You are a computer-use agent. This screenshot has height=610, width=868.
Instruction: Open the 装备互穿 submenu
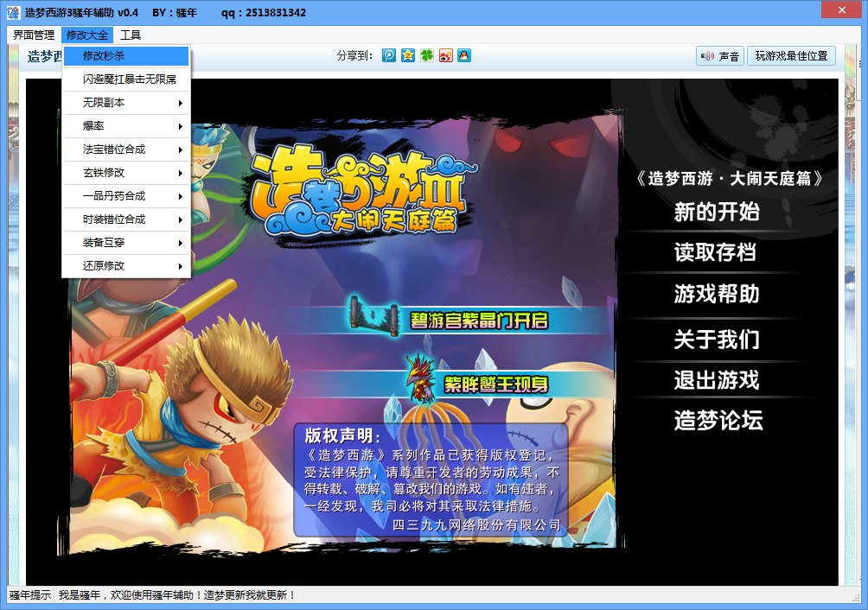(126, 243)
